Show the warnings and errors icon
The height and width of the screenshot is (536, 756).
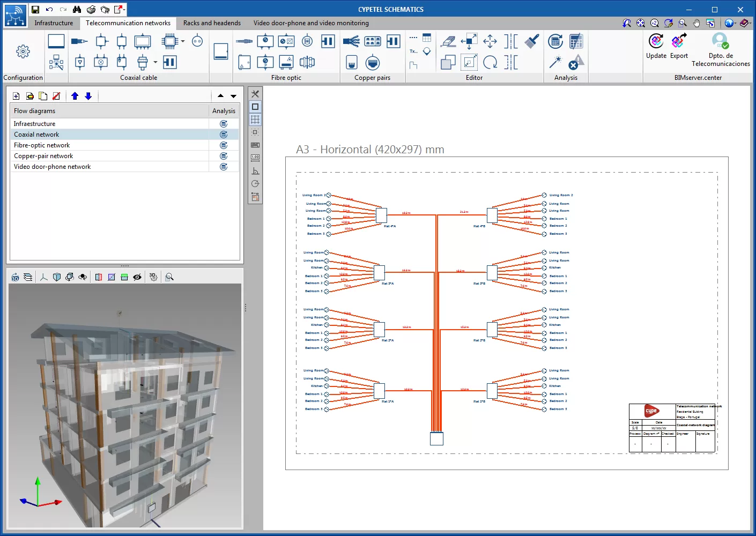click(576, 62)
